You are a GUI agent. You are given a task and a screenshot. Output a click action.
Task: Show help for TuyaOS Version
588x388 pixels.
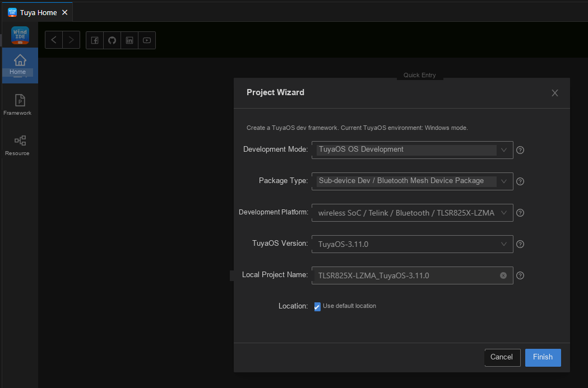click(520, 244)
